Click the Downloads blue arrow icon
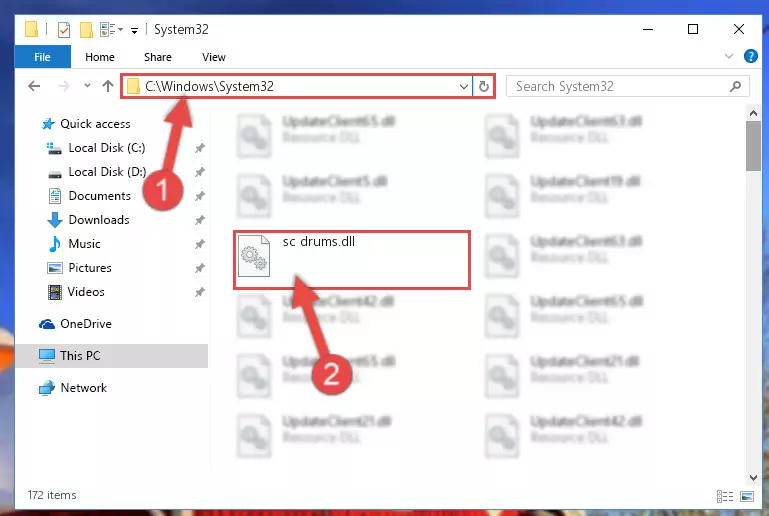 [x=54, y=220]
